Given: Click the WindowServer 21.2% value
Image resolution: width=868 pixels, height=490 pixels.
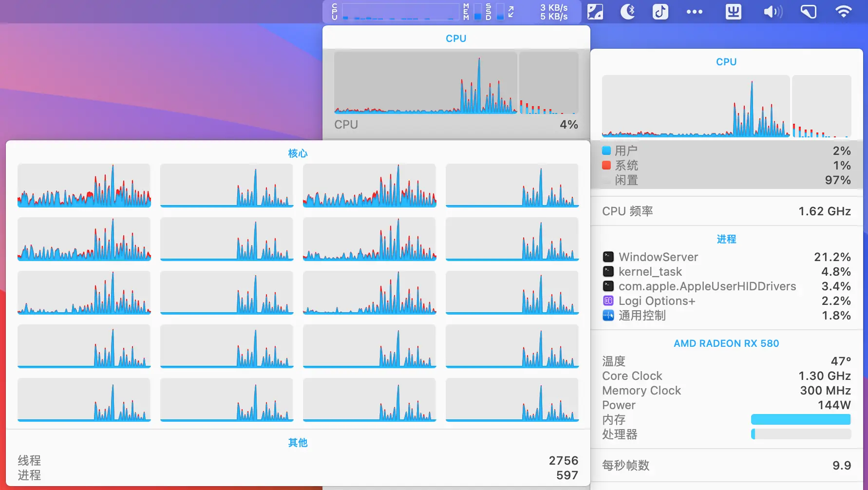Looking at the screenshot, I should [832, 257].
